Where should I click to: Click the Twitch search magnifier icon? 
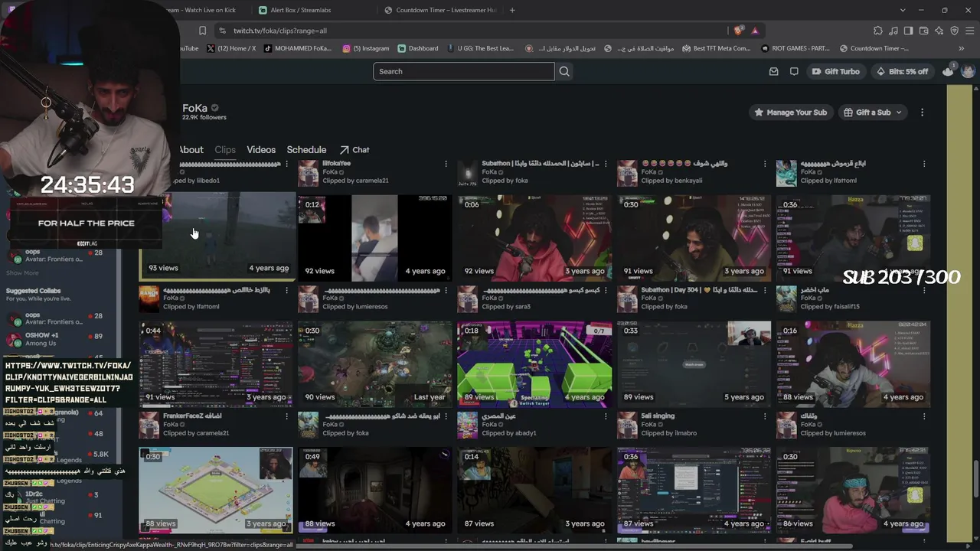click(x=564, y=71)
